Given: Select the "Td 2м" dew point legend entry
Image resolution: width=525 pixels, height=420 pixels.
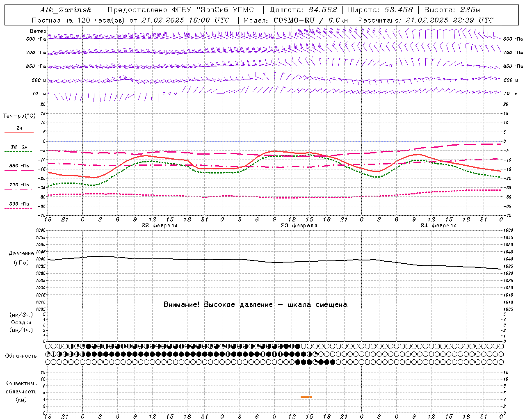Looking at the screenshot, I should click(19, 147).
